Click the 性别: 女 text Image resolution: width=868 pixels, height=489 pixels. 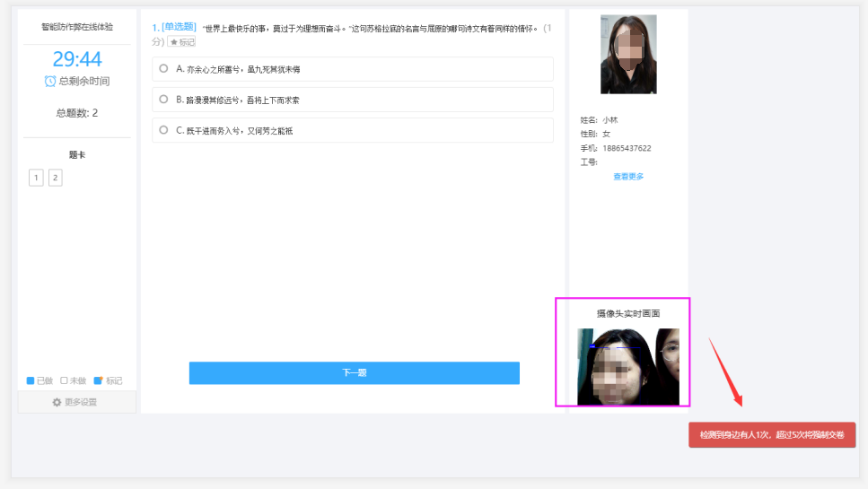point(595,134)
